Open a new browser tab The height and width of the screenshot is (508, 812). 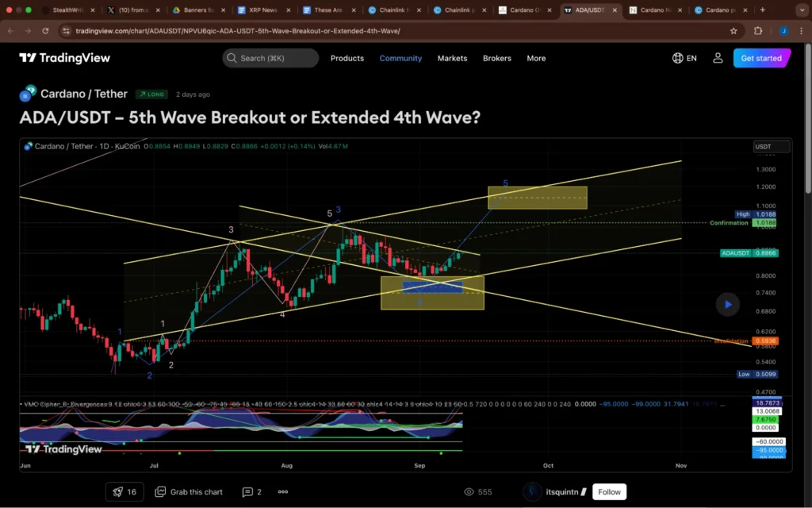coord(762,10)
